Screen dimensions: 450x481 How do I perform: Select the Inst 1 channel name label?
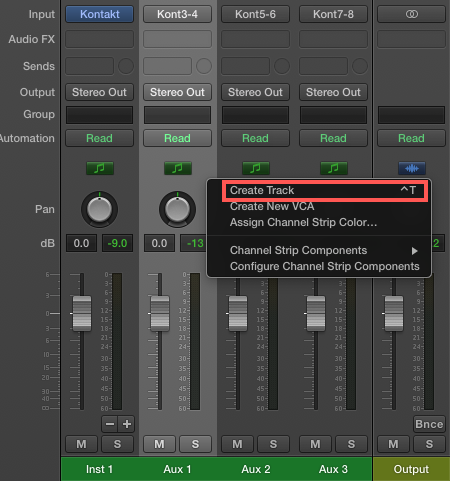click(x=100, y=469)
